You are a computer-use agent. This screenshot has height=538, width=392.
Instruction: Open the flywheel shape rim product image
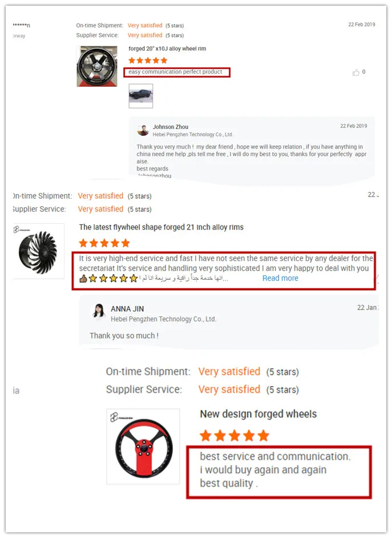39,251
